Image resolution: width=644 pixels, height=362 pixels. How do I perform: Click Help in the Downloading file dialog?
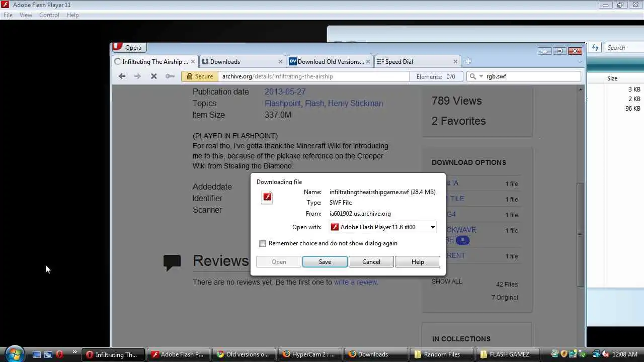point(418,262)
